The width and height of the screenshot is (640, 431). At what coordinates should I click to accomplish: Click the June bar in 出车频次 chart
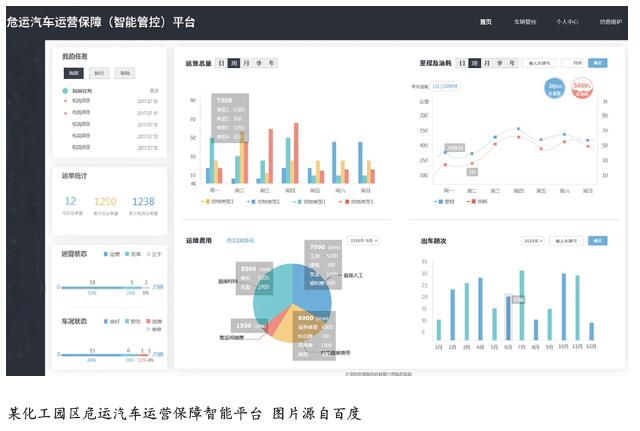point(506,318)
